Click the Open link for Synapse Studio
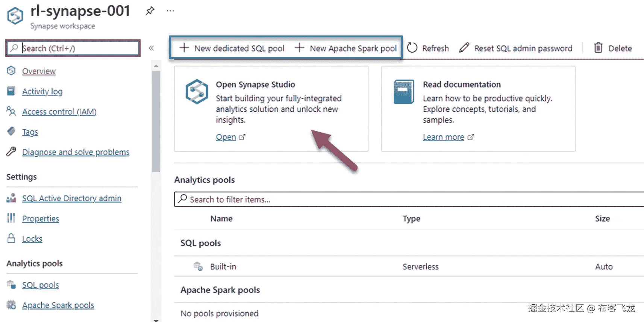 (226, 137)
